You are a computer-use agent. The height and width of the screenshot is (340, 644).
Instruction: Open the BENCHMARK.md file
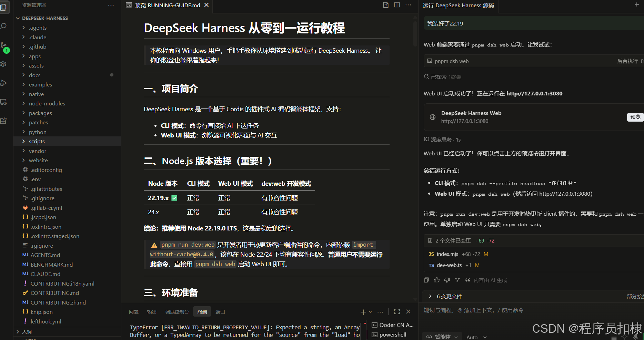pyautogui.click(x=52, y=265)
